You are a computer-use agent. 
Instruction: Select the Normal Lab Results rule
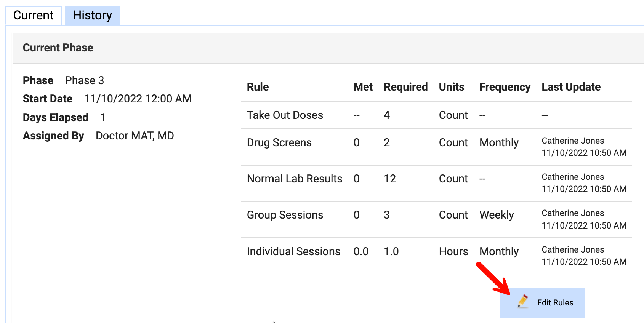(294, 179)
